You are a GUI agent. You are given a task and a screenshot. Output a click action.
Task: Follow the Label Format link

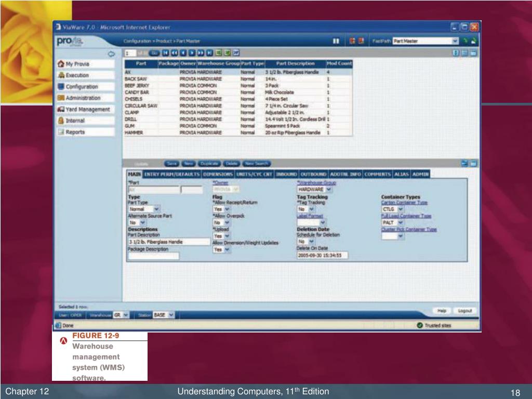[310, 216]
